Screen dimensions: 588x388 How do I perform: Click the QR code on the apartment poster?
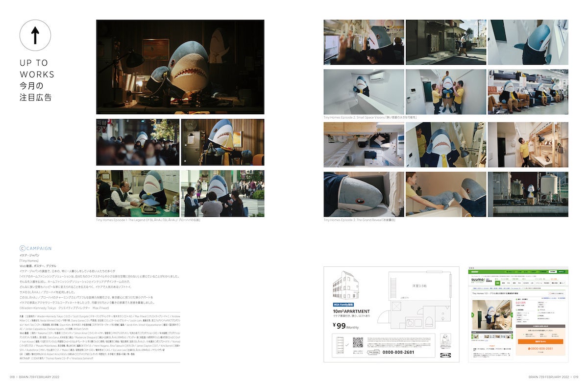pos(358,342)
